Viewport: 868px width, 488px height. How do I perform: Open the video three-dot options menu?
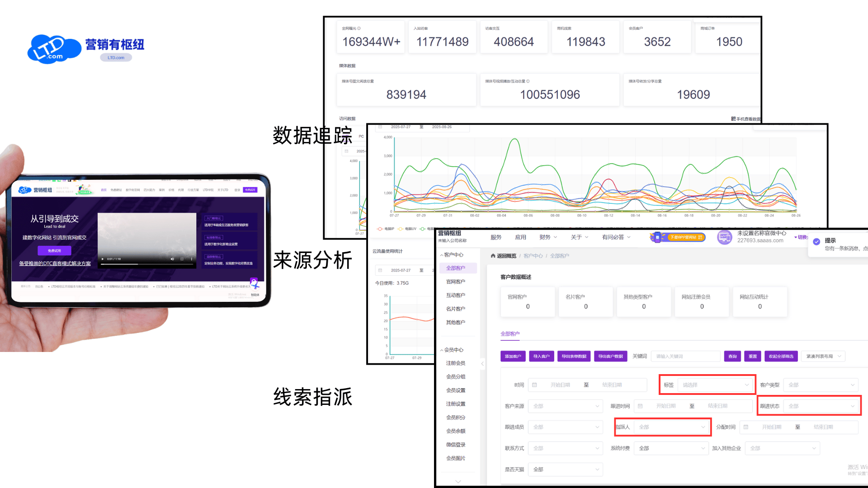point(191,259)
